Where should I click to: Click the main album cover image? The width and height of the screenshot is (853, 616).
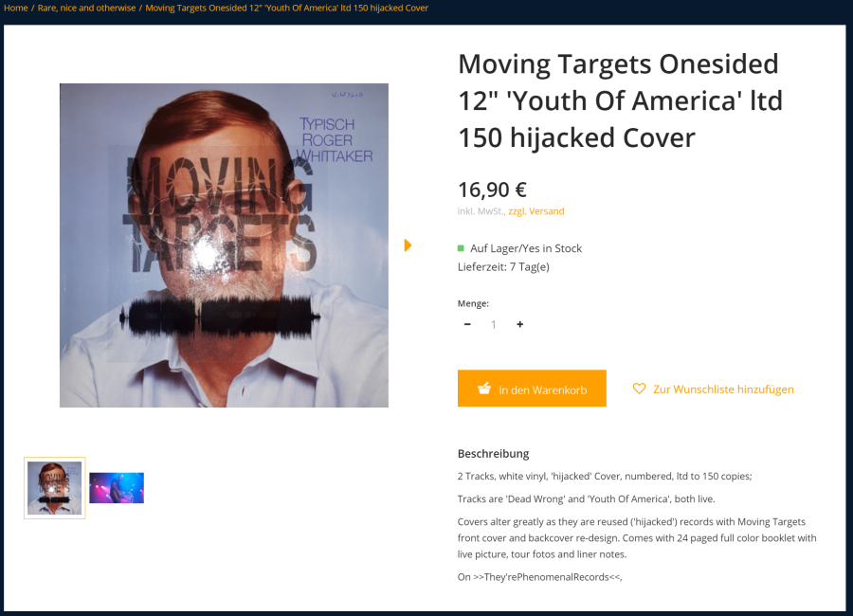click(224, 245)
